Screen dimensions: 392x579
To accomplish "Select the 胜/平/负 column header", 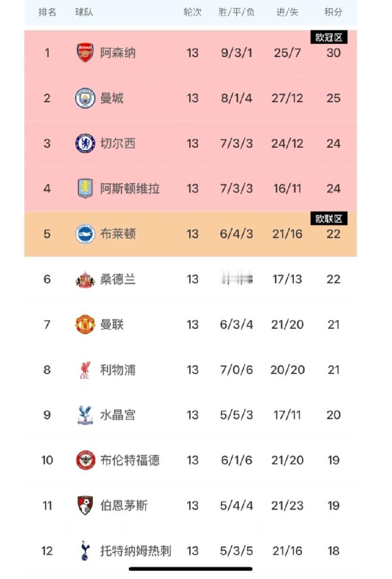I will 236,12.
